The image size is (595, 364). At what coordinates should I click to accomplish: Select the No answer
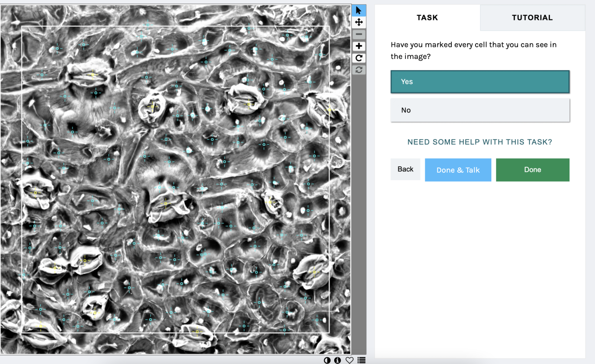(x=480, y=110)
